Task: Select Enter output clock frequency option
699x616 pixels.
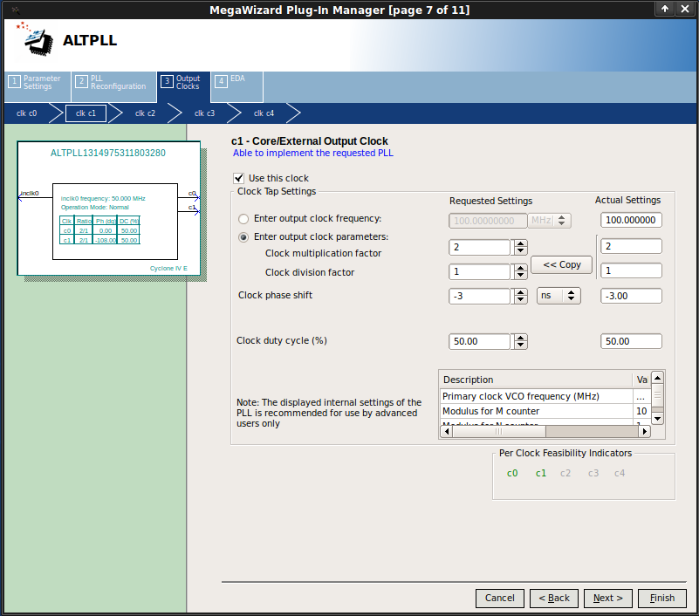Action: [x=244, y=219]
